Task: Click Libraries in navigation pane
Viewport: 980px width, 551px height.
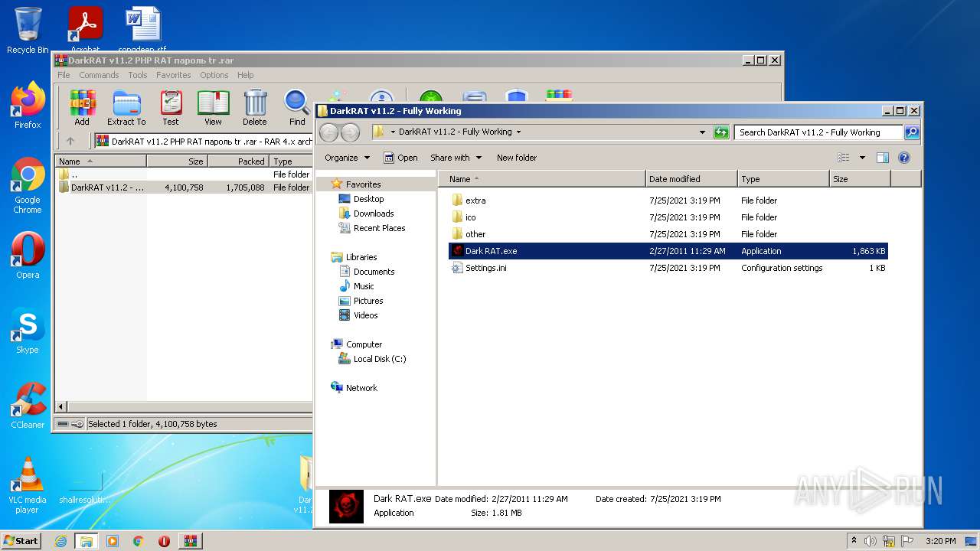Action: [x=361, y=257]
